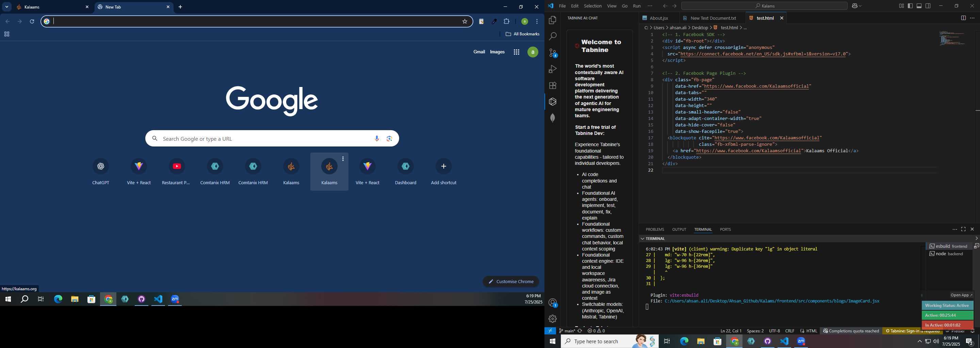The image size is (980, 348).
Task: Click the split editor right icon
Action: click(x=963, y=18)
